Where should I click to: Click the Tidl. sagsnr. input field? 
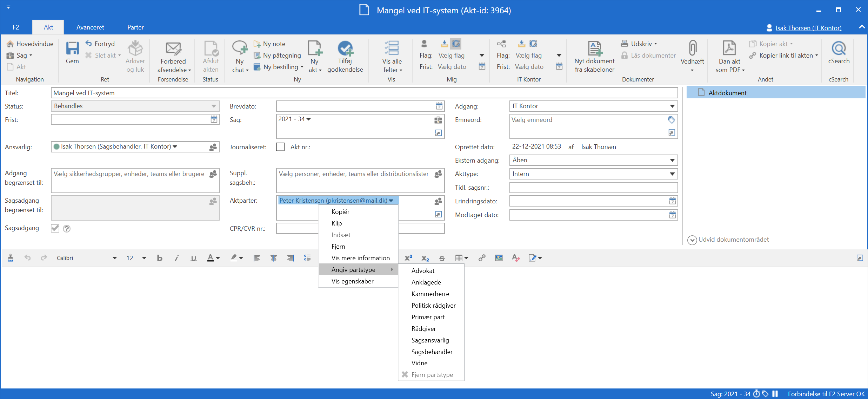click(x=593, y=188)
